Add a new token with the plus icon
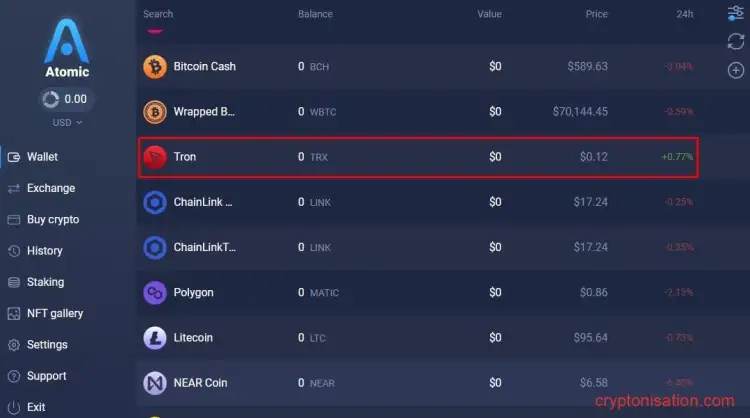The width and height of the screenshot is (750, 418). point(736,70)
